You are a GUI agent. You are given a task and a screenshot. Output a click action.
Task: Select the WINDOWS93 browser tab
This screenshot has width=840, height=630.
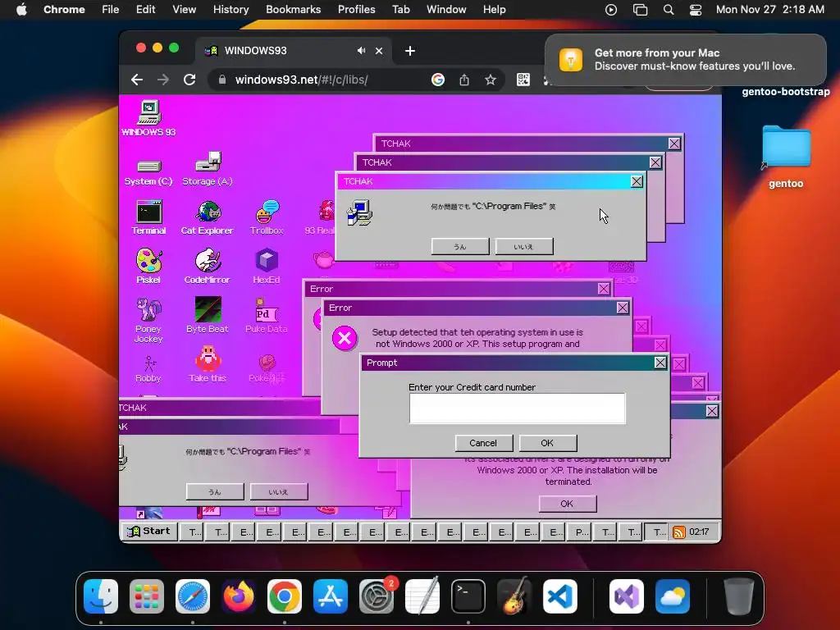point(292,50)
